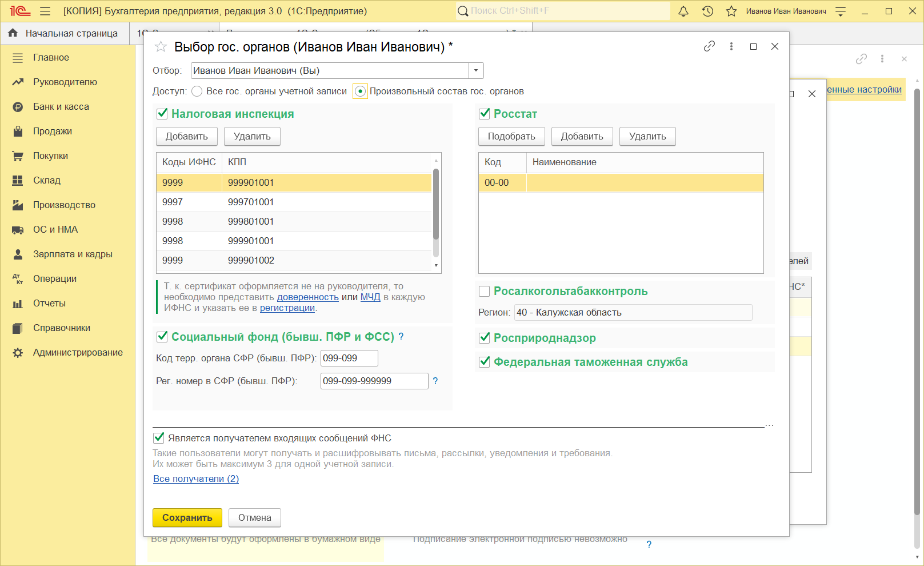Click Удалить under Росстат
This screenshot has height=566, width=924.
(647, 136)
